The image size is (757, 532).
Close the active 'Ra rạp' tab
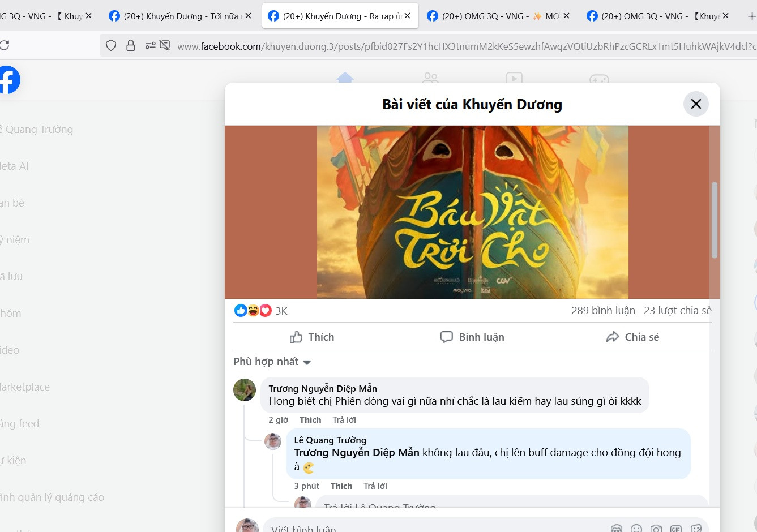(x=407, y=16)
